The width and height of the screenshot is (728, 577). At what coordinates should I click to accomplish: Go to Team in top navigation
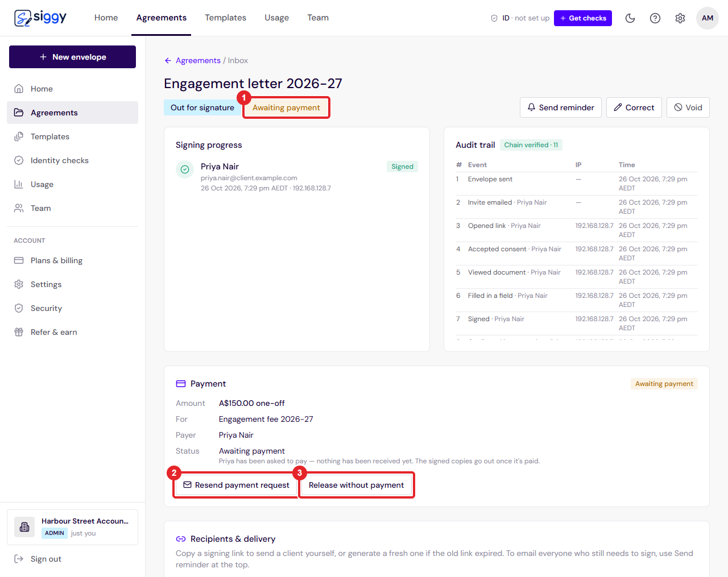(318, 18)
